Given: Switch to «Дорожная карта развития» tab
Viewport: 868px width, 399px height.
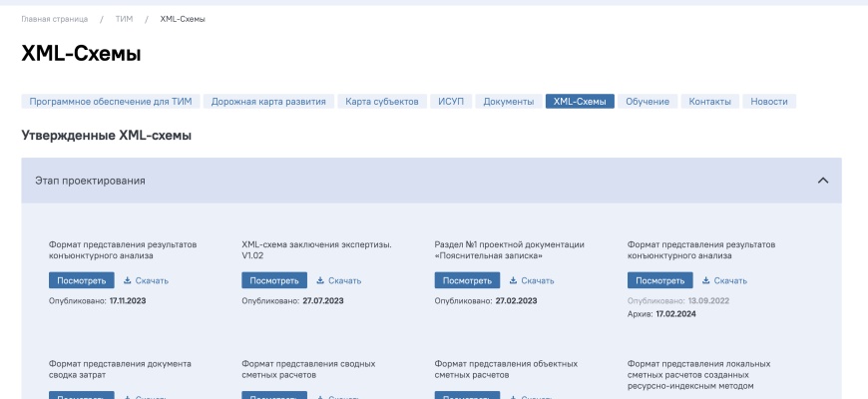Looking at the screenshot, I should pos(269,102).
